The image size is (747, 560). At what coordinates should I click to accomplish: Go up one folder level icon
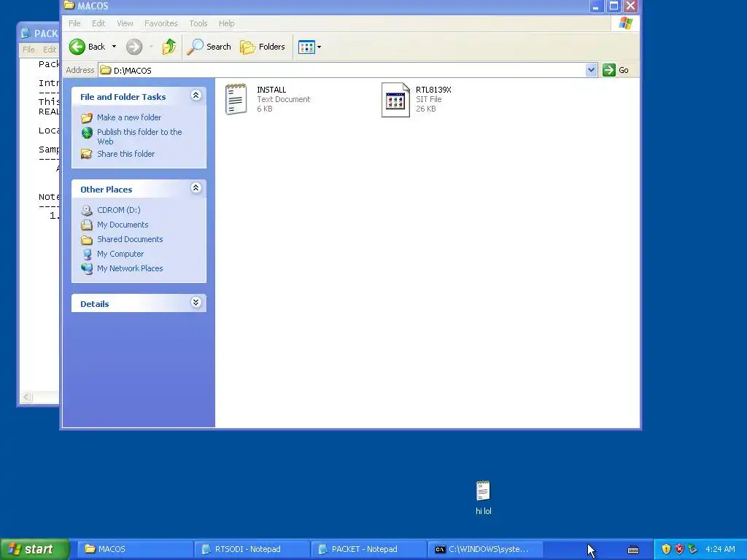(169, 47)
